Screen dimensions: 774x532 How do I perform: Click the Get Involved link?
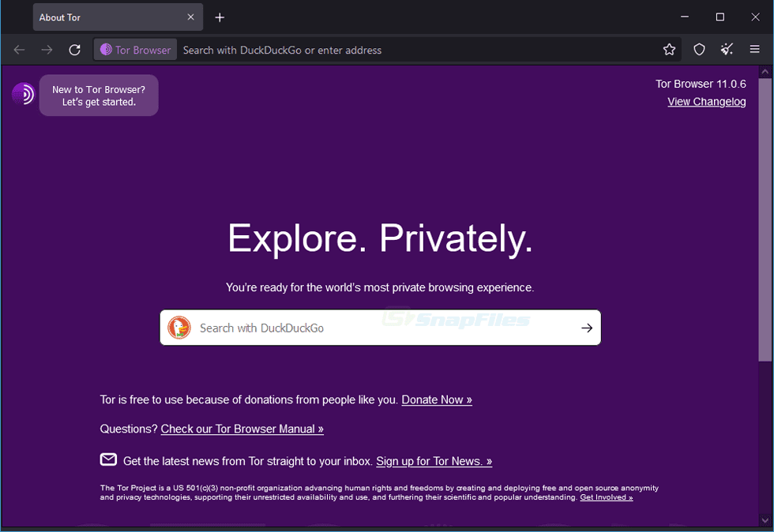pos(606,497)
